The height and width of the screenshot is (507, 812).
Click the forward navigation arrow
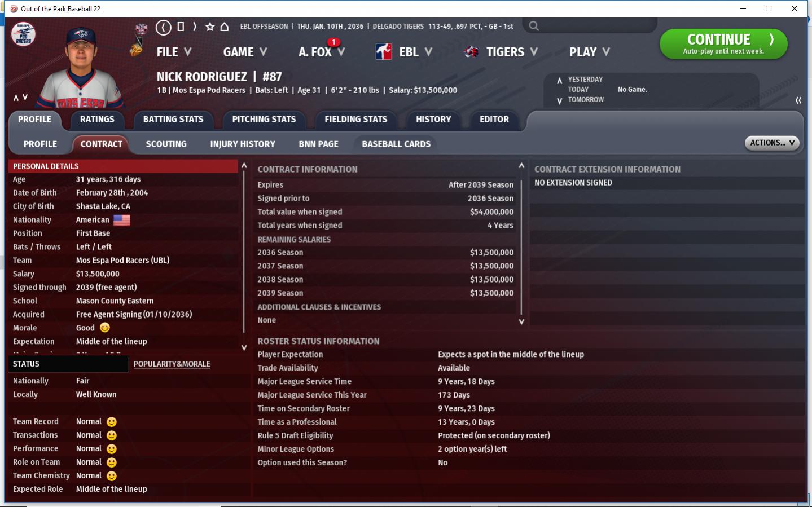click(x=195, y=27)
